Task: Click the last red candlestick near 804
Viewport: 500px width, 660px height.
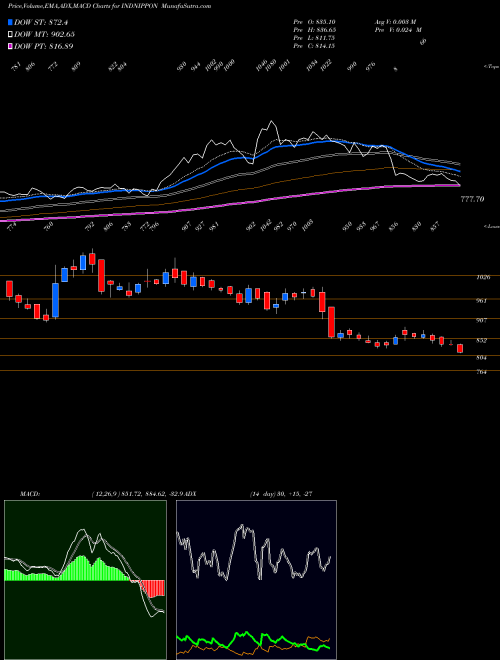Action: click(460, 348)
